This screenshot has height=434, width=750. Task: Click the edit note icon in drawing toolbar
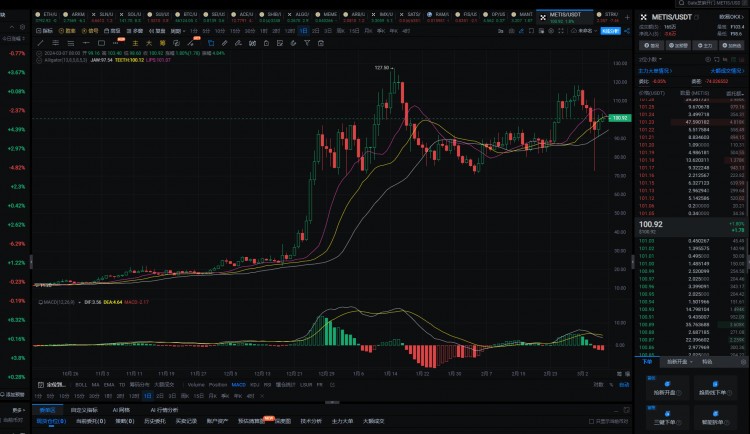tap(280, 43)
